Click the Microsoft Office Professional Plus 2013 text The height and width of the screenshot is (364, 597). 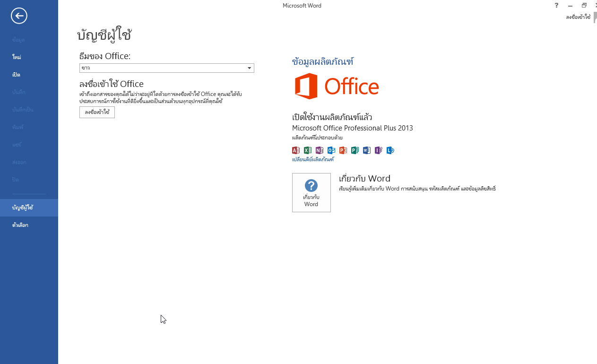coord(353,128)
